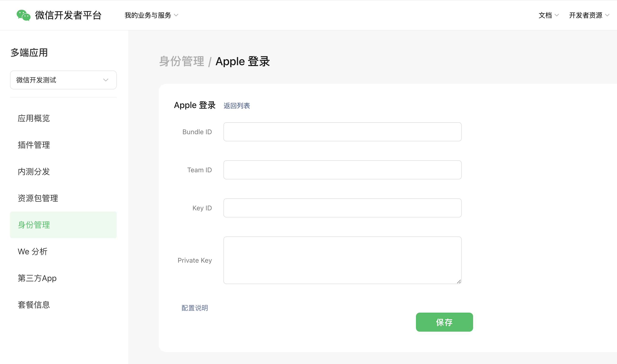Focus the Bundle ID input field
This screenshot has width=617, height=364.
[x=342, y=132]
